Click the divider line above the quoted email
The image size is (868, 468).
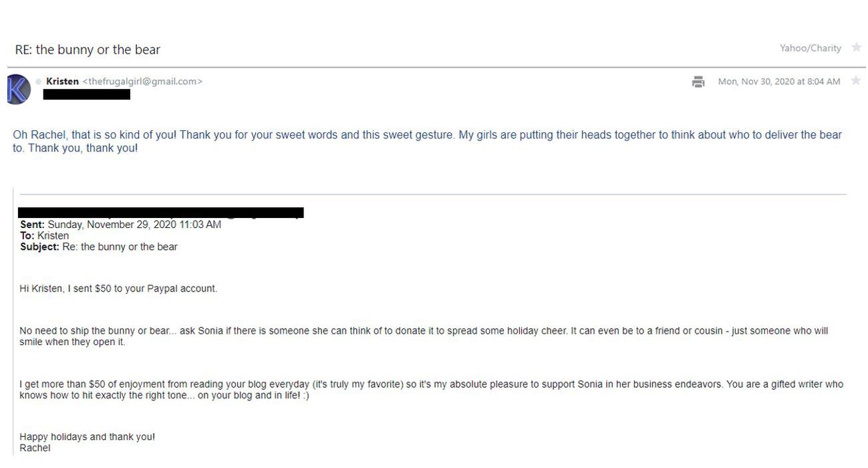pos(434,193)
